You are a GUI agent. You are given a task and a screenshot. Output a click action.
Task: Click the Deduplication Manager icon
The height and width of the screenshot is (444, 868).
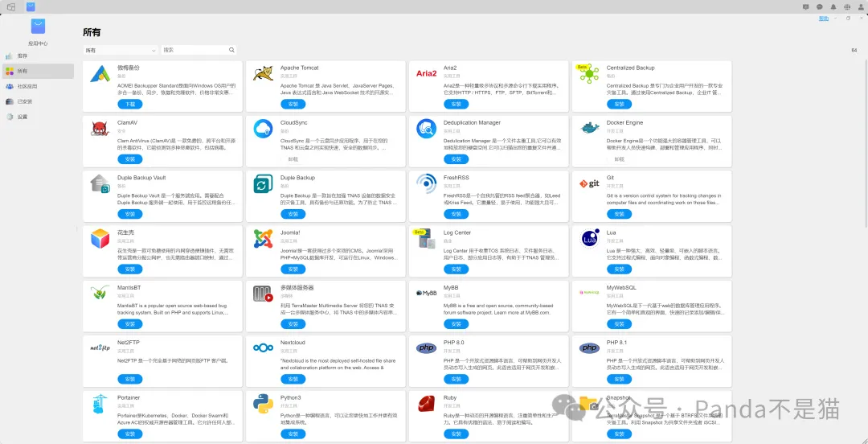point(426,129)
